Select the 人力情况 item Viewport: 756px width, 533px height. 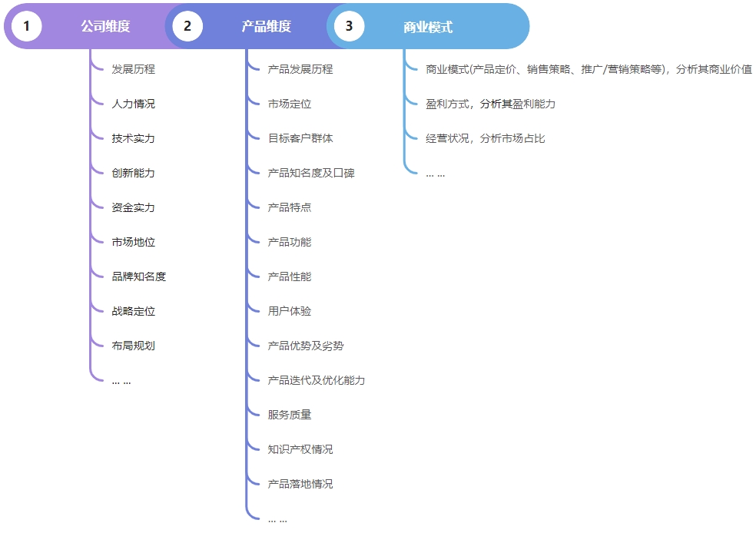tap(133, 104)
